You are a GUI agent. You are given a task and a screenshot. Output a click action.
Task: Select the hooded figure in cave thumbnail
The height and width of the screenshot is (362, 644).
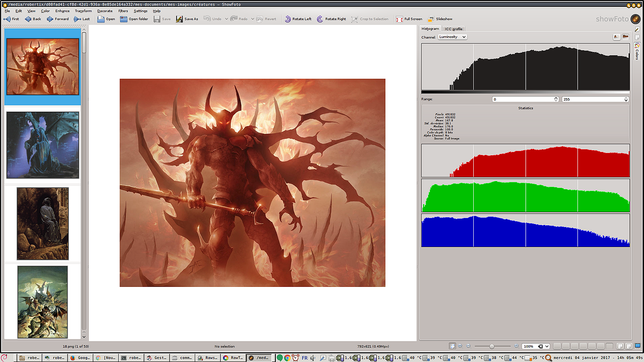click(43, 224)
